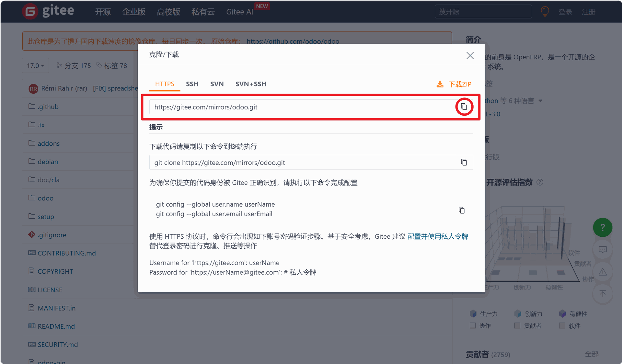Click the 稳健性 cube legend icon
The width and height of the screenshot is (622, 364).
pyautogui.click(x=562, y=313)
